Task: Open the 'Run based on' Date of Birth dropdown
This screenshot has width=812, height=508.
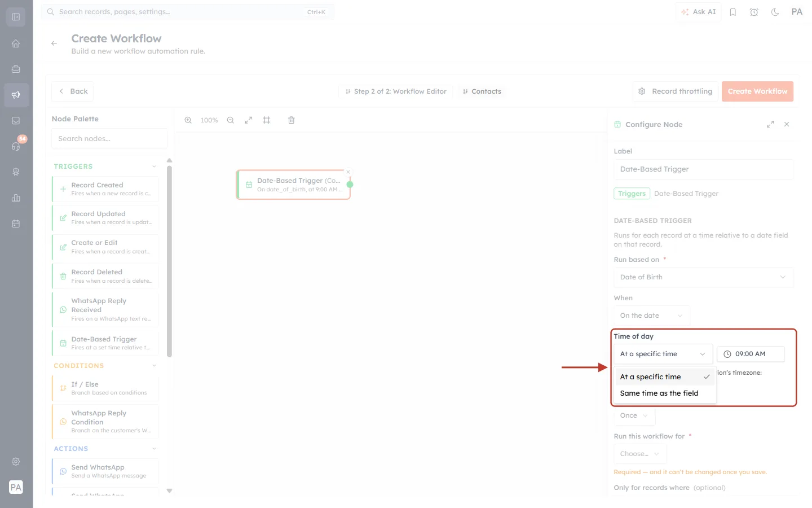Action: [x=703, y=277]
